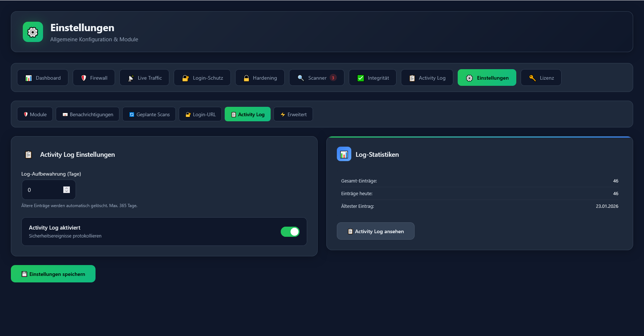Screen dimensions: 644x336
Task: Click the gear icon beside the Einstellungen title
Action: (x=33, y=32)
